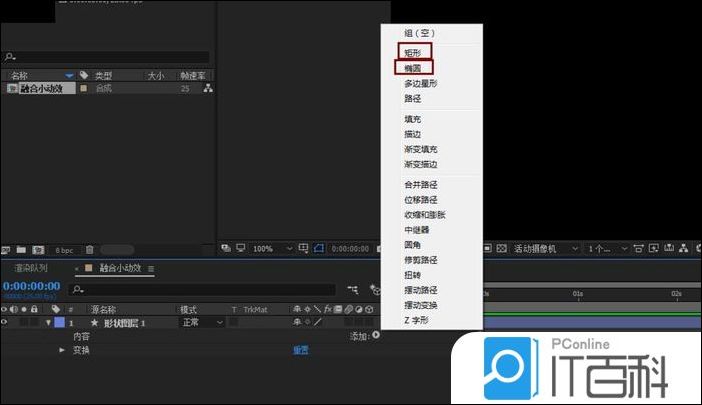Click the region of interest icon
Screen dimensions: 702x405
pos(488,248)
